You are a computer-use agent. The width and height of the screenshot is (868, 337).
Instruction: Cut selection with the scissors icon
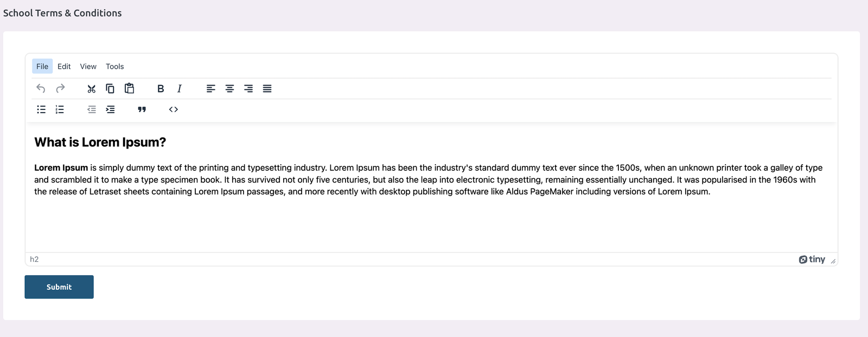point(91,88)
